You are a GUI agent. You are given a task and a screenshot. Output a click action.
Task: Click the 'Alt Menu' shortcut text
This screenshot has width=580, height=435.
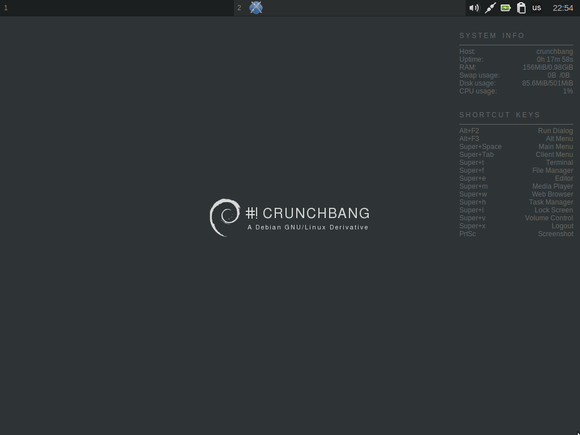coord(559,139)
